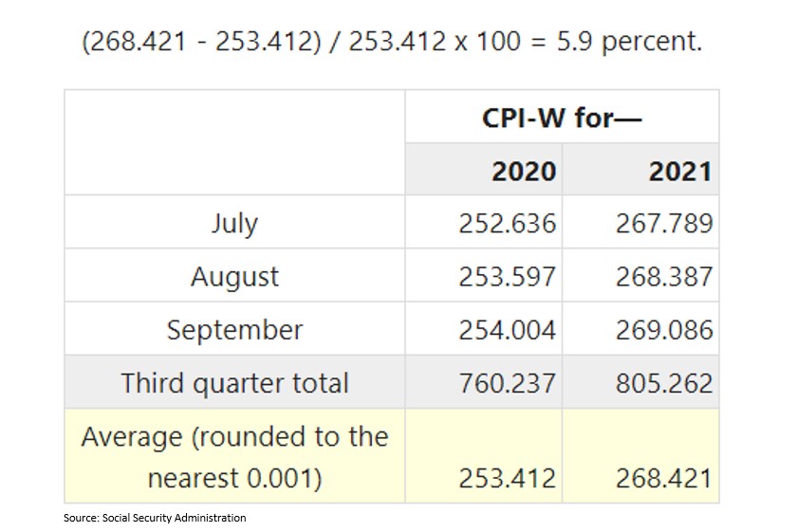Click the Social Security Administration source caption
The image size is (797, 532).
click(155, 518)
